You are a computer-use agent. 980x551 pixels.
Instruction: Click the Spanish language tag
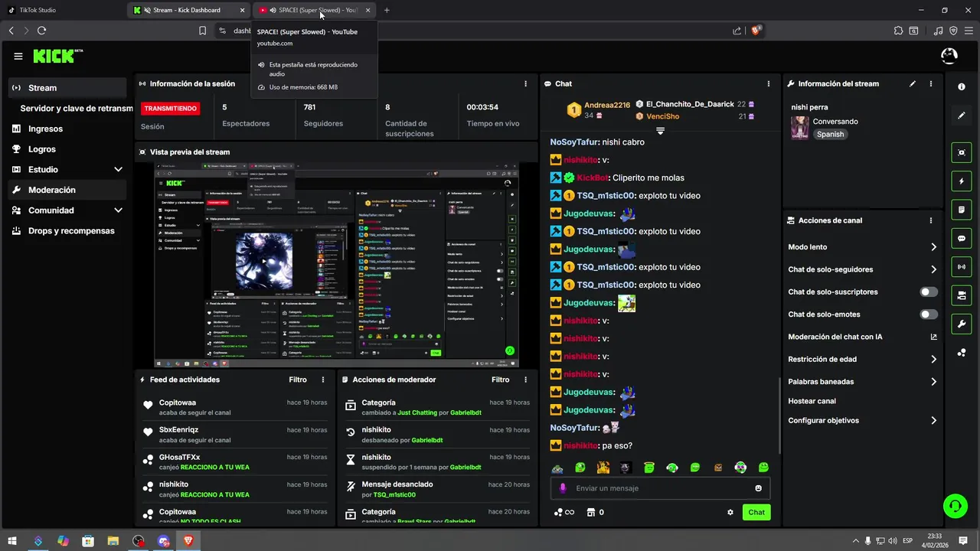[x=830, y=134]
